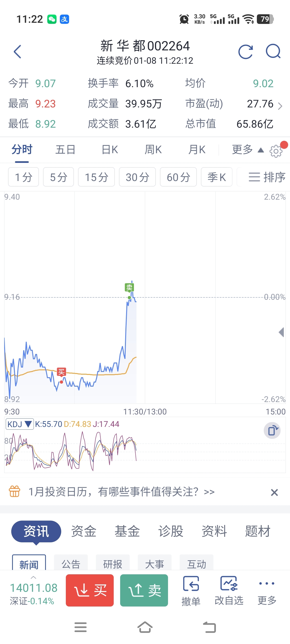Dismiss the 1月投资日历 banner
Screen dimensions: 290x644
(x=274, y=492)
